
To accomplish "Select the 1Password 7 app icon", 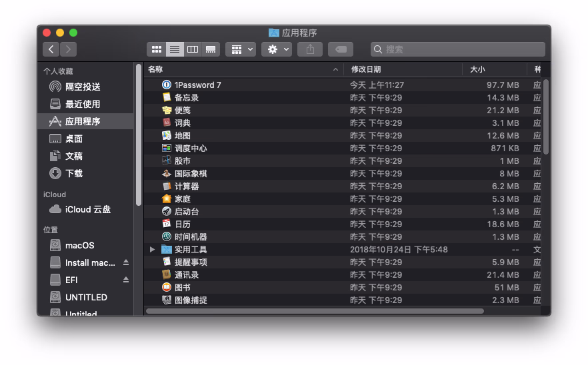I will click(x=167, y=85).
